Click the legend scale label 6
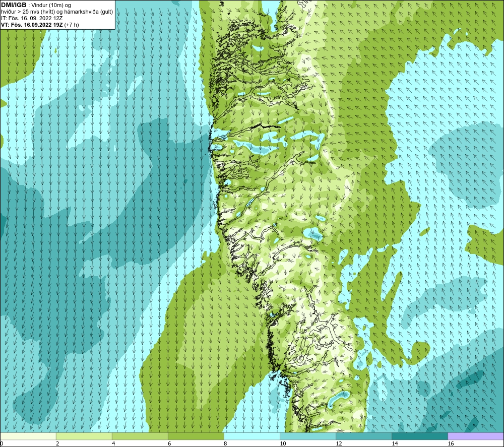 [x=169, y=444]
